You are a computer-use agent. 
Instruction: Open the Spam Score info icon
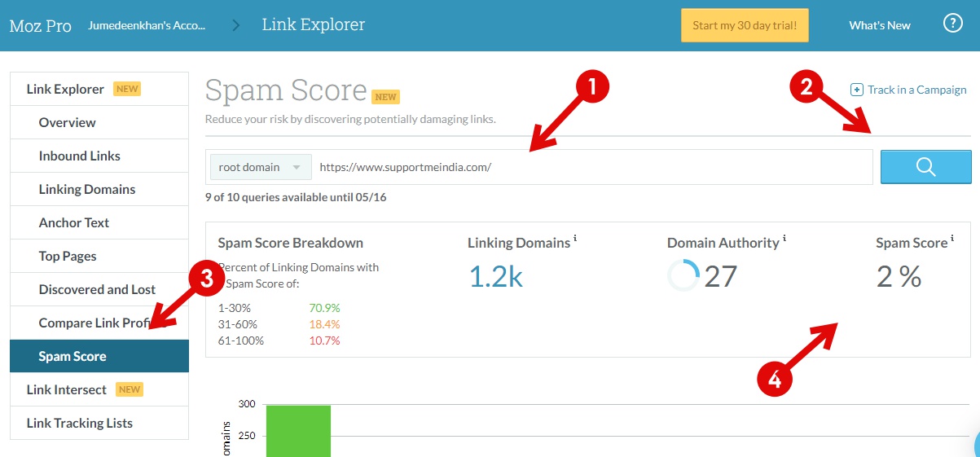pyautogui.click(x=952, y=239)
